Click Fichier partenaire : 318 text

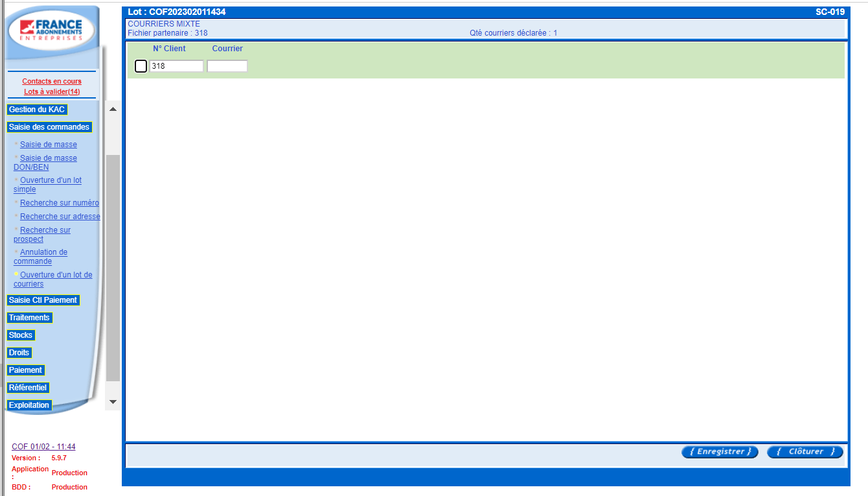tap(168, 33)
